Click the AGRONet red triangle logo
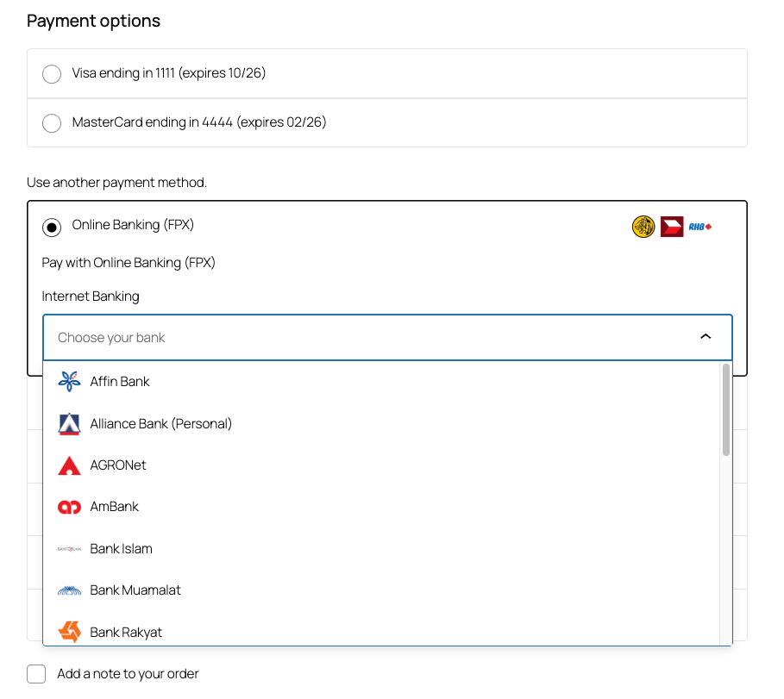This screenshot has width=784, height=699. point(69,465)
